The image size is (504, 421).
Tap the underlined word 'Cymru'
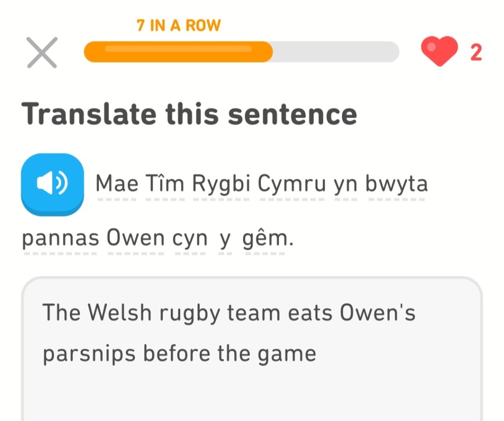[291, 185]
